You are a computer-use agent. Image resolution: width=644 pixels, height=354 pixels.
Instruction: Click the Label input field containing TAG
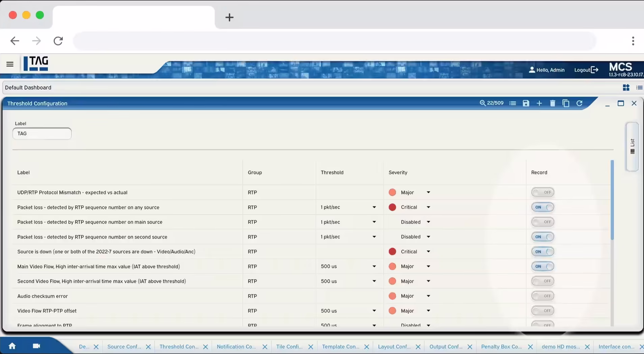pos(42,134)
